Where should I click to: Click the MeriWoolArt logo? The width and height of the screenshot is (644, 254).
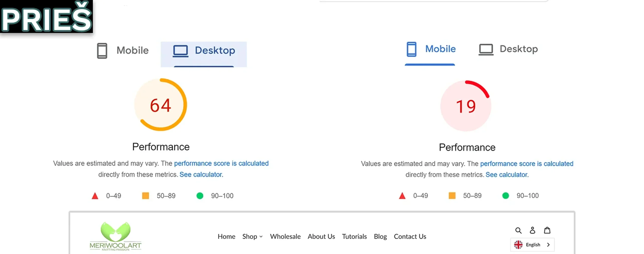click(x=115, y=236)
